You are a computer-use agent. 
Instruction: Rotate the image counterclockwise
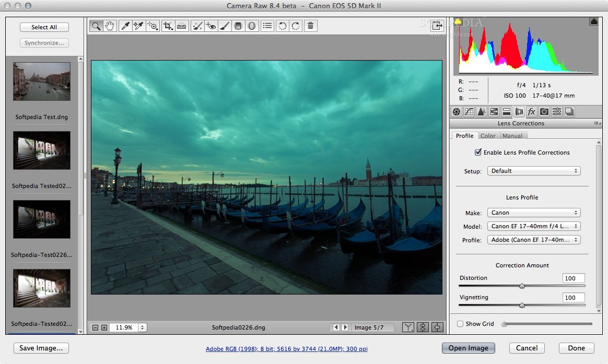(282, 25)
